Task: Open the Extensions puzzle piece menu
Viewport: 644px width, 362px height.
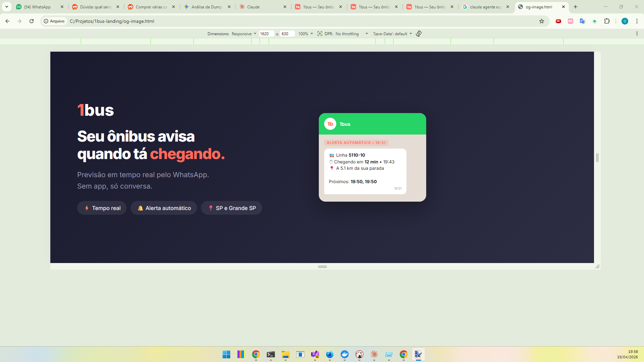Action: [x=607, y=21]
